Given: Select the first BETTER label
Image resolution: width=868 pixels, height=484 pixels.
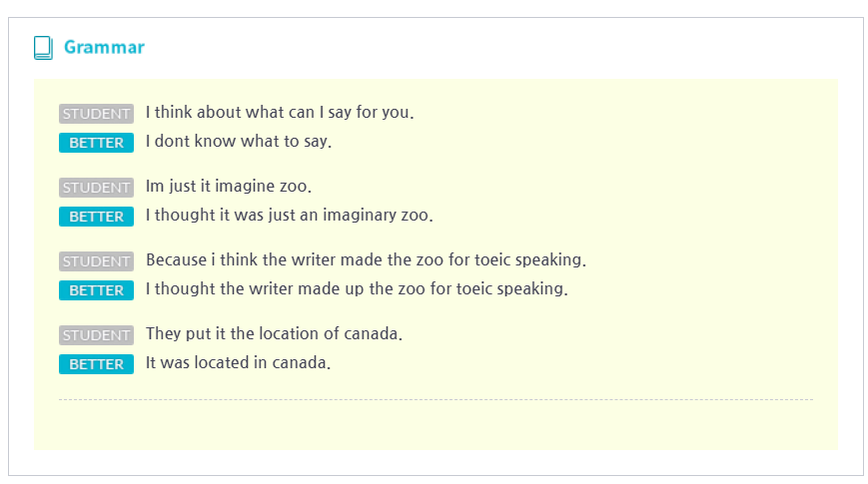Looking at the screenshot, I should coord(96,143).
